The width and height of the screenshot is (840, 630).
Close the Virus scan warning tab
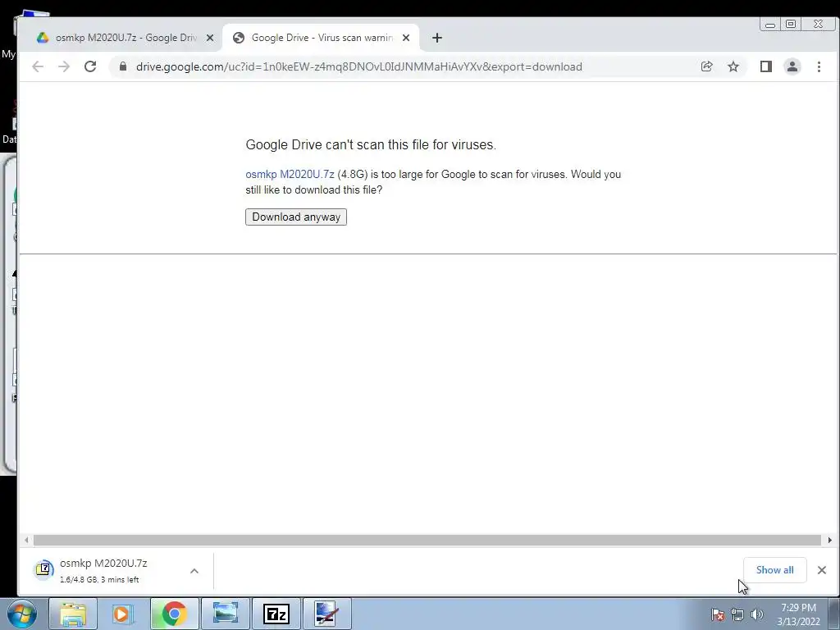[x=406, y=38]
